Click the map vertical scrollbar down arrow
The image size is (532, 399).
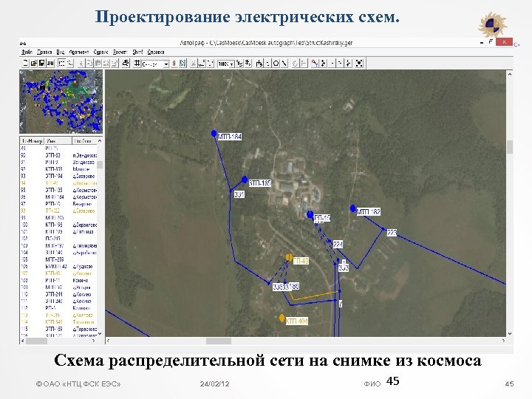pyautogui.click(x=510, y=333)
